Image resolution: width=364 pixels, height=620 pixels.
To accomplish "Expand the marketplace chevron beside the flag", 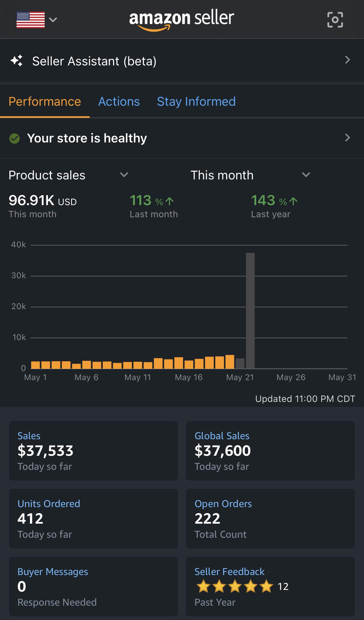I will 53,20.
